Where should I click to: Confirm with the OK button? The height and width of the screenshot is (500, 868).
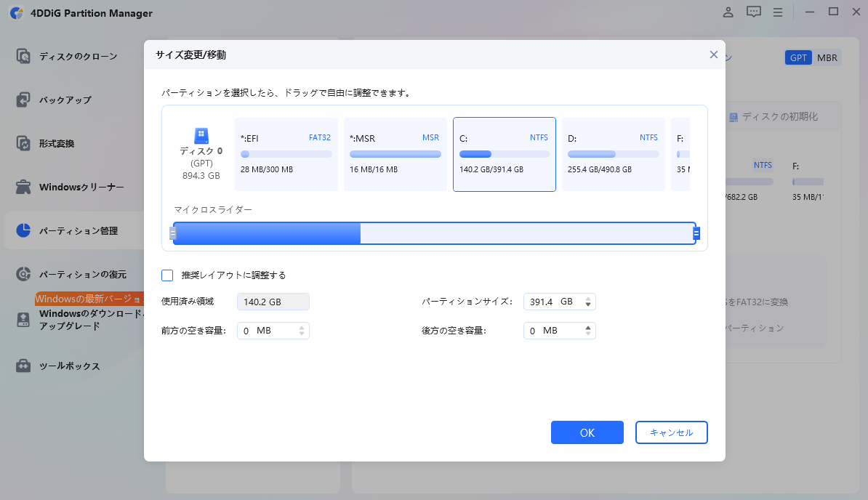(x=587, y=432)
